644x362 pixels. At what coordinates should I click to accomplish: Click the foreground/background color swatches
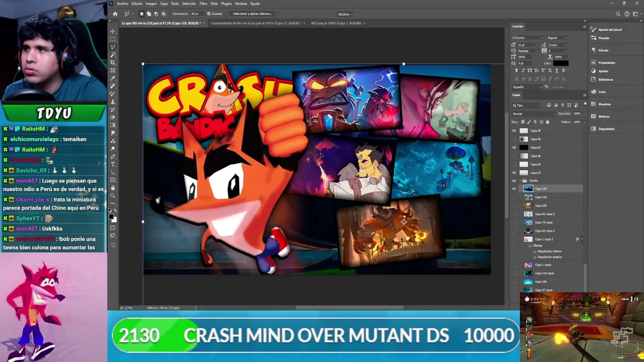tap(113, 217)
